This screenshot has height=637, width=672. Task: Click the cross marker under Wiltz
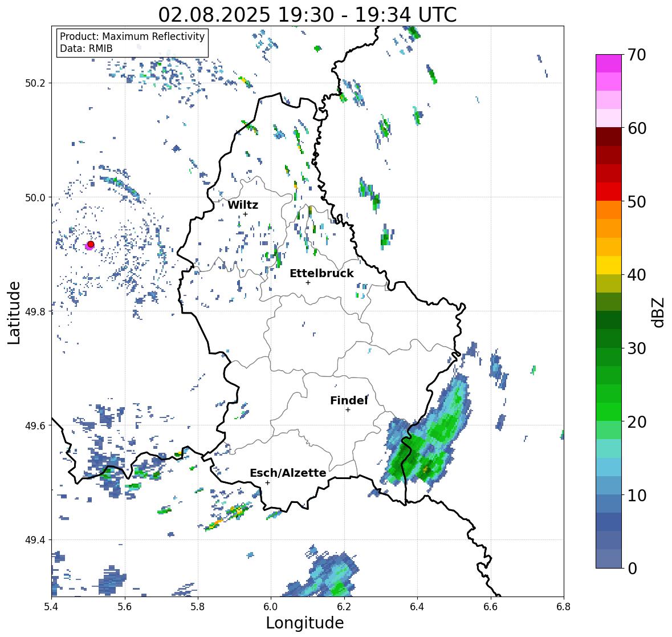245,214
